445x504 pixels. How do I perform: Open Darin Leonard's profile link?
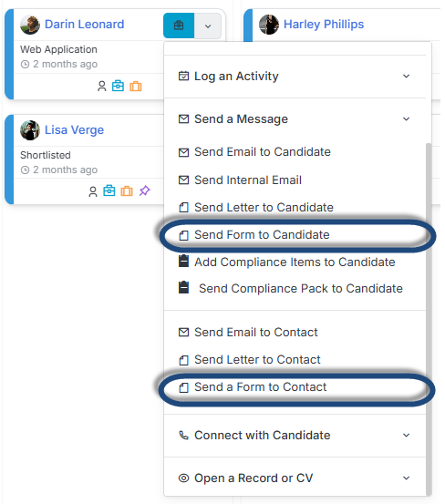pos(84,25)
